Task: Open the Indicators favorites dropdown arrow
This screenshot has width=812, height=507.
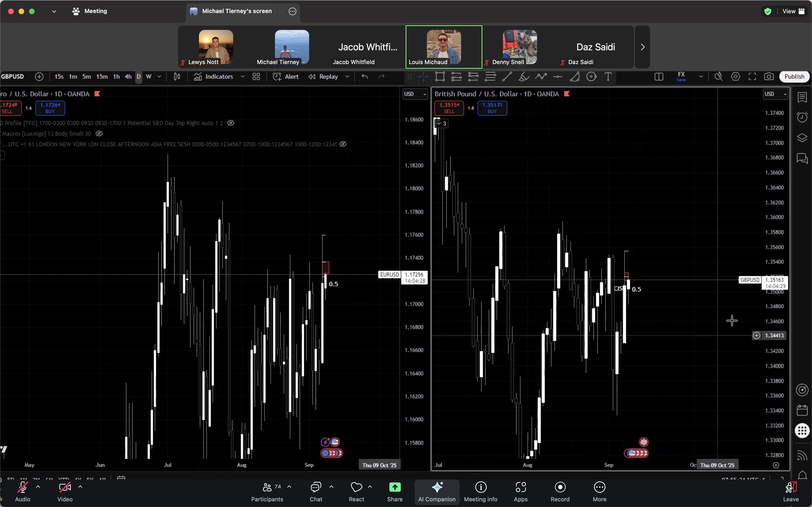Action: coord(242,77)
